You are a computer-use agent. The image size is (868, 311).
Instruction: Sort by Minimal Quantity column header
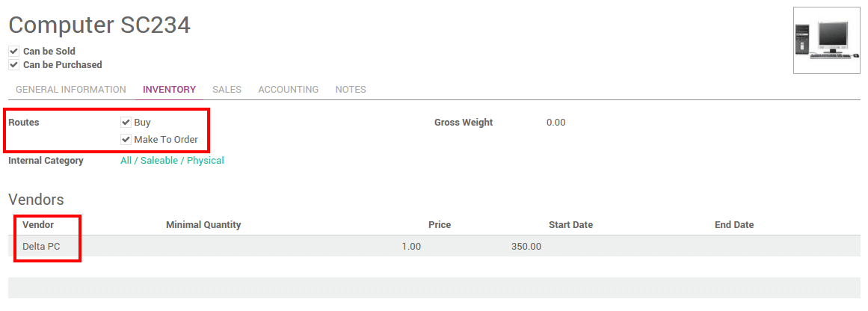(x=203, y=225)
